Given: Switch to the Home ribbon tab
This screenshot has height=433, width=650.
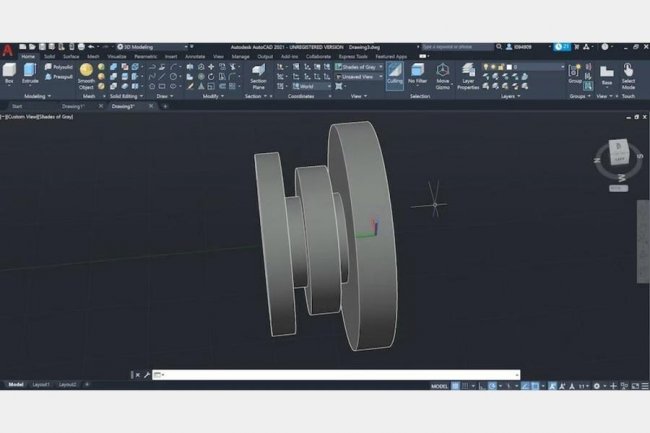Looking at the screenshot, I should (x=28, y=56).
